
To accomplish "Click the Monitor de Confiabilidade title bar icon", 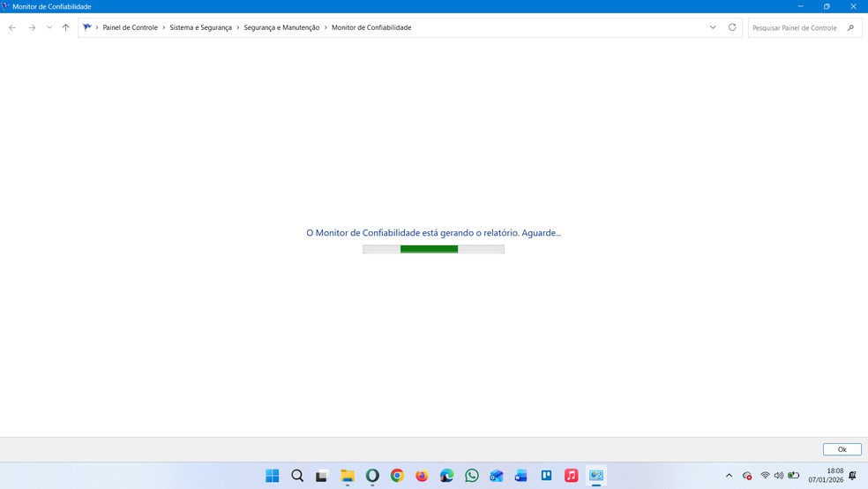I will point(5,7).
